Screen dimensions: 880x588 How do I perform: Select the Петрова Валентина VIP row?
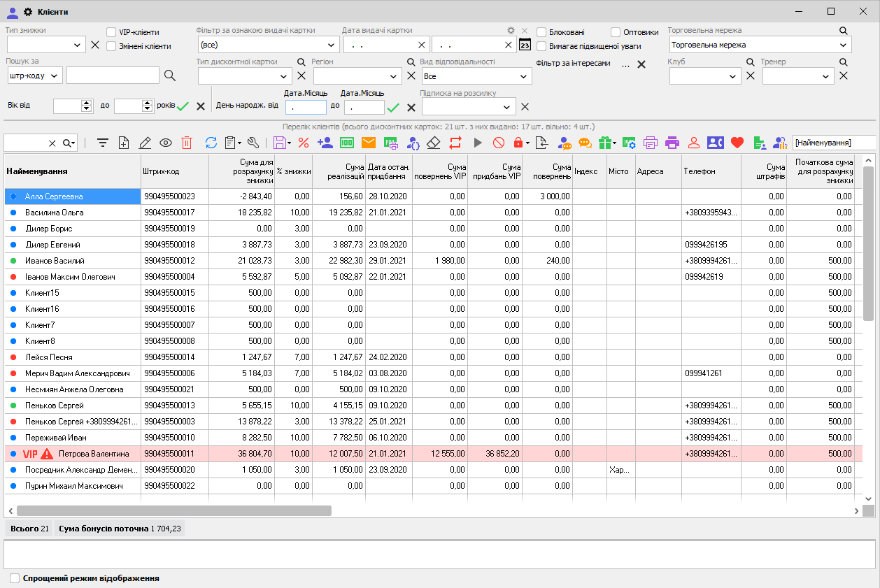point(94,454)
